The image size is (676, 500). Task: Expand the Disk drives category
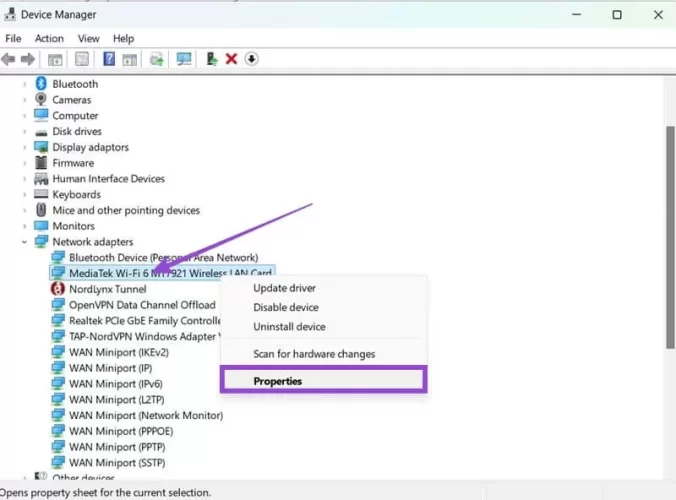(x=24, y=132)
